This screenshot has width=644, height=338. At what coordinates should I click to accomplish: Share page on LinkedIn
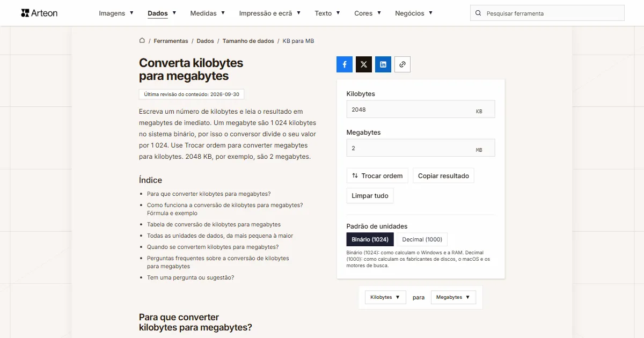(x=383, y=64)
